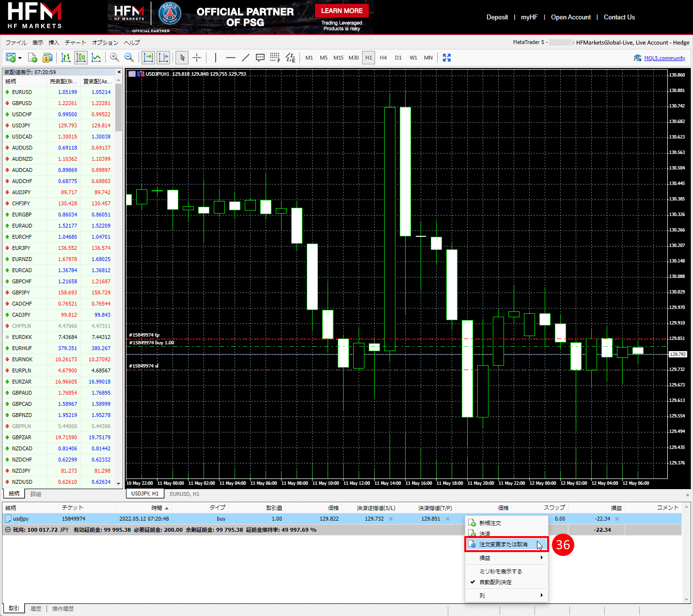
Task: Open the MQL5.community link
Action: click(x=664, y=58)
